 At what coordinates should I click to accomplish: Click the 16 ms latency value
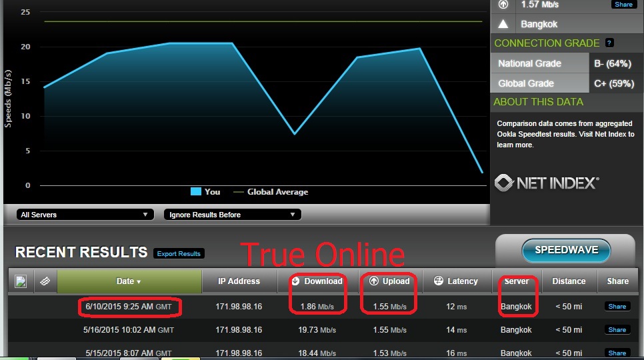pyautogui.click(x=456, y=353)
